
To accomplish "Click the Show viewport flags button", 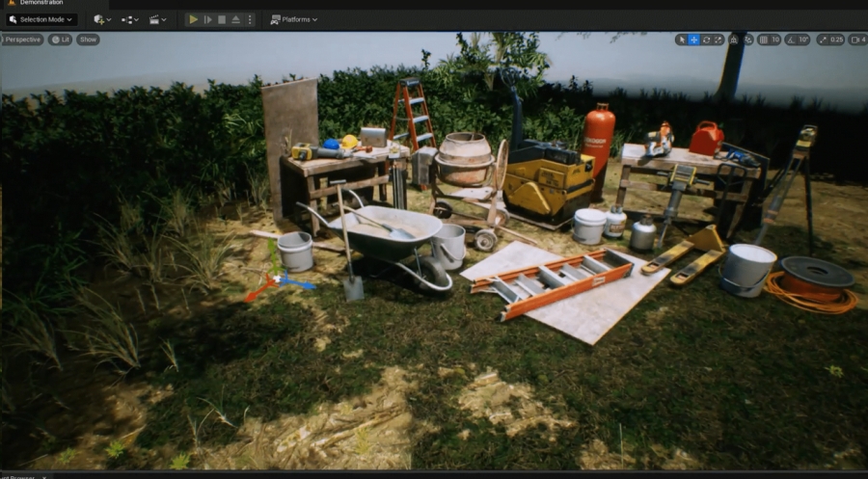I will (x=88, y=40).
